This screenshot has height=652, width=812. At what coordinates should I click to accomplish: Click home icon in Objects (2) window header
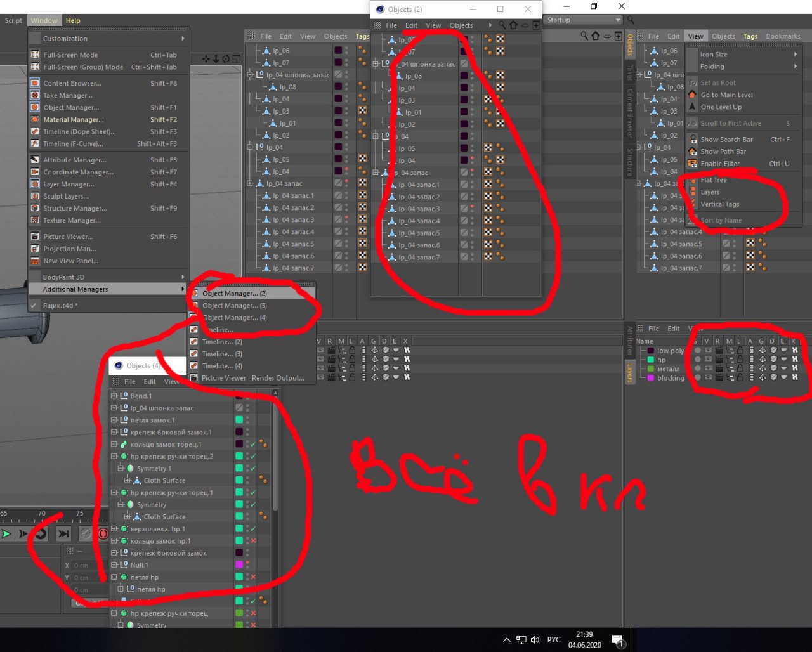click(x=513, y=25)
